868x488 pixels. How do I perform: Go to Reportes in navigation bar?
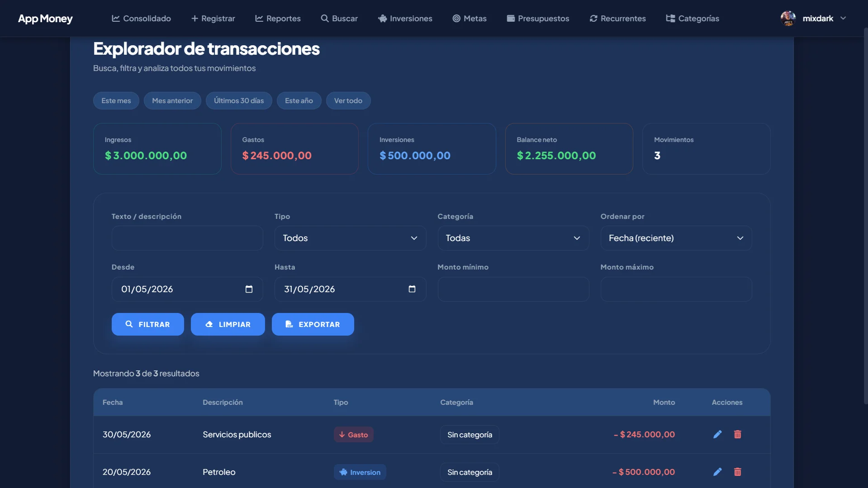point(278,19)
